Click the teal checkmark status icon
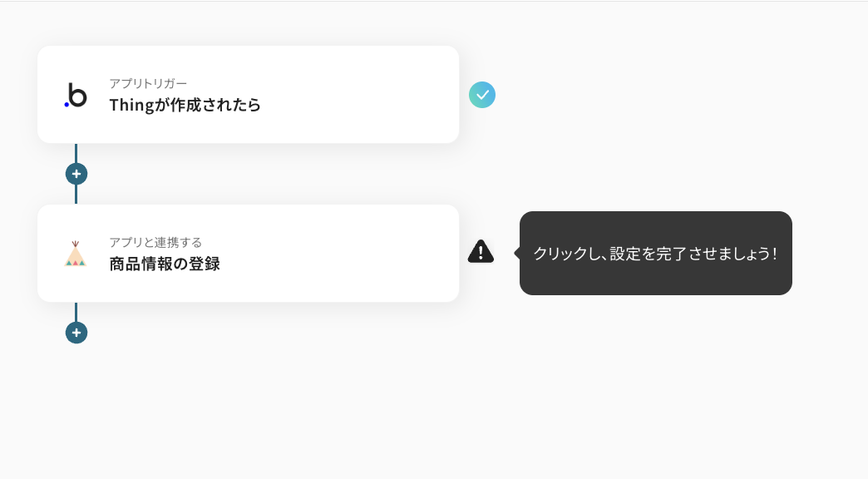868x479 pixels. click(482, 95)
